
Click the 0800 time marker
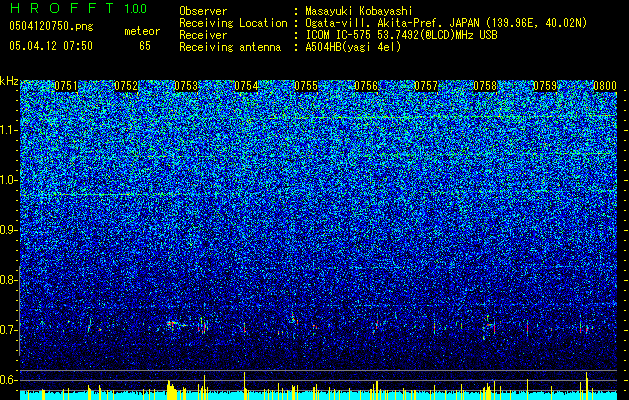pyautogui.click(x=605, y=86)
